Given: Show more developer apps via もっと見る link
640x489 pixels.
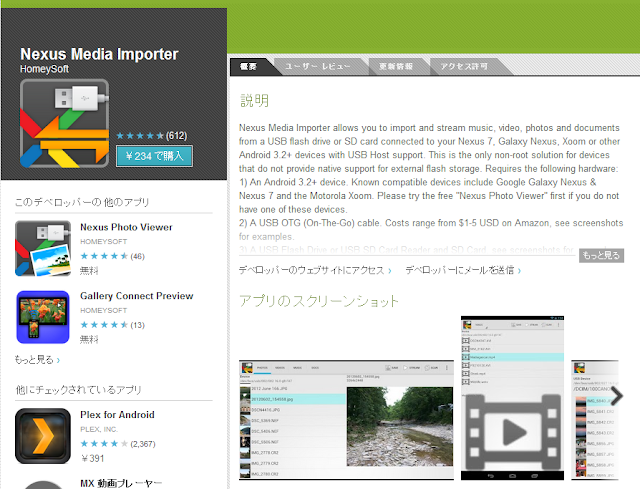Looking at the screenshot, I should click(37, 360).
